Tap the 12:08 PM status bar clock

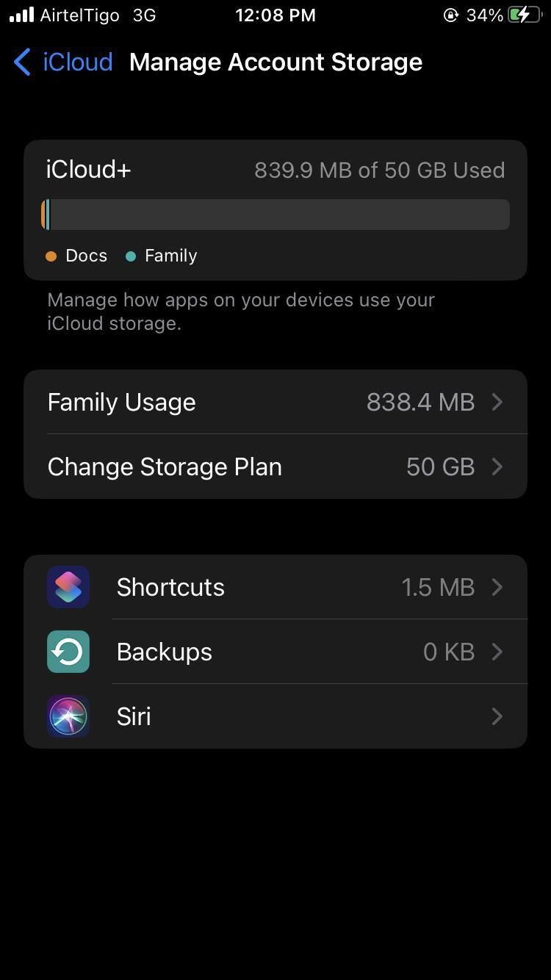tap(275, 15)
